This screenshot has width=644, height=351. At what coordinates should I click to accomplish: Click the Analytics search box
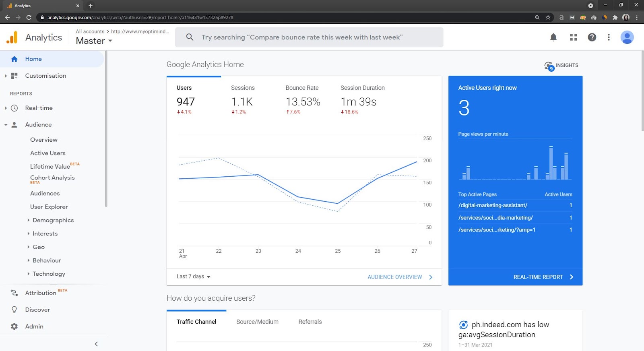pos(309,37)
